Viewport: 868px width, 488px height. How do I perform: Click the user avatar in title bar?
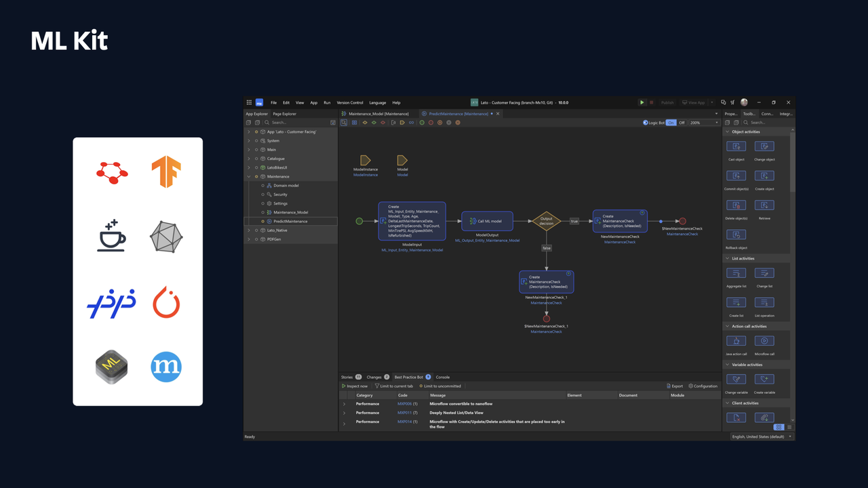point(744,102)
